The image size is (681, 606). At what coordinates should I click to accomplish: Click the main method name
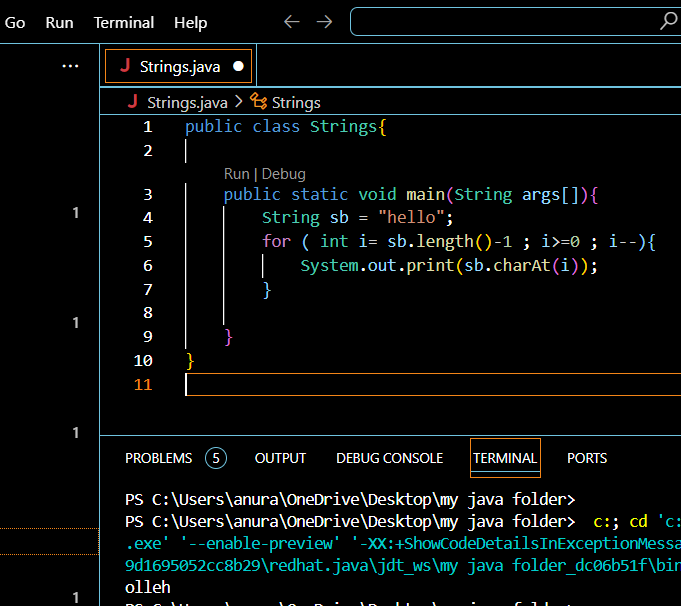(425, 194)
